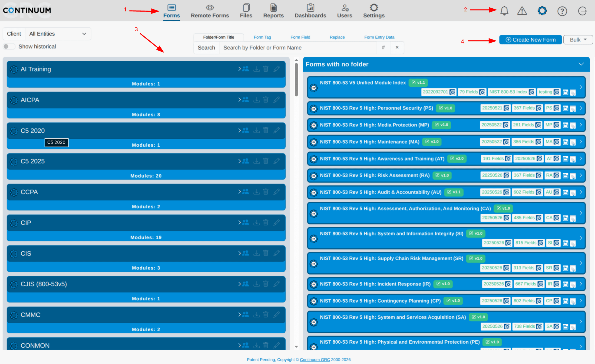The width and height of the screenshot is (595, 364).
Task: Click the # button in the search bar
Action: [383, 48]
